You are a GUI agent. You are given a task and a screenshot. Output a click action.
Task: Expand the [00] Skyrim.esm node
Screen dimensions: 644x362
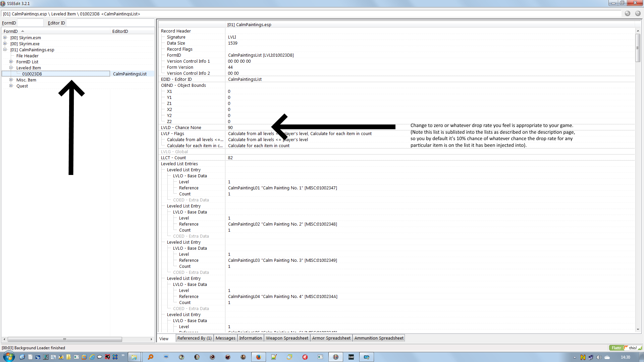[x=5, y=38]
